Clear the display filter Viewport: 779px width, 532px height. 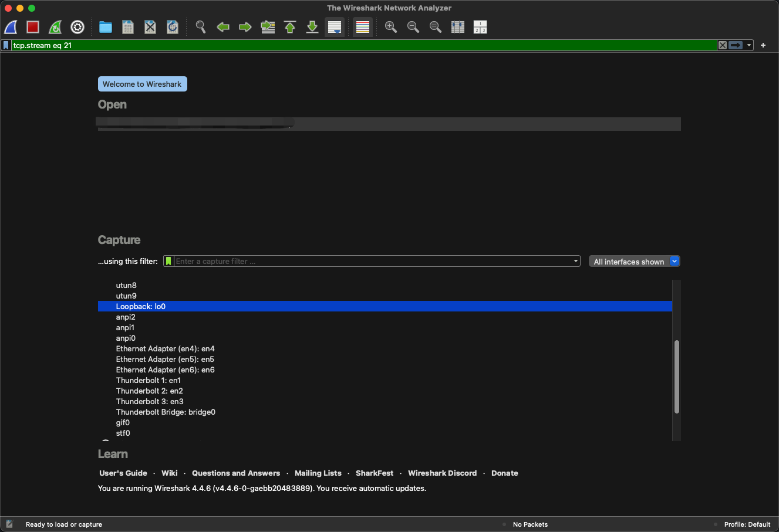(x=723, y=45)
